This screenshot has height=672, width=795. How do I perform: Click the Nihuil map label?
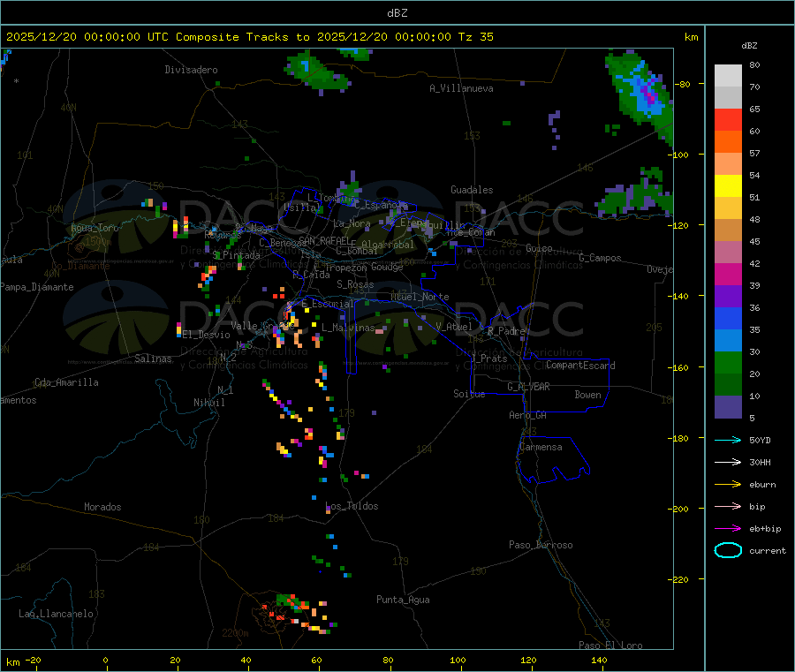(209, 403)
